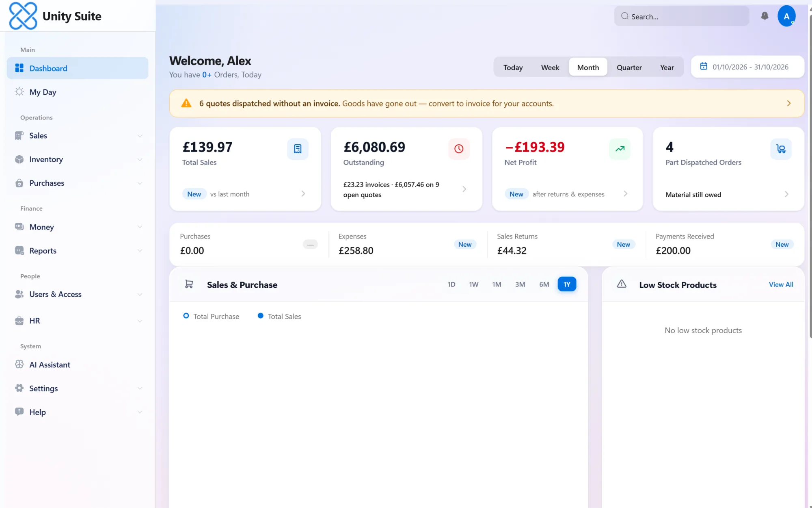Switch to the Today period tab

(513, 67)
